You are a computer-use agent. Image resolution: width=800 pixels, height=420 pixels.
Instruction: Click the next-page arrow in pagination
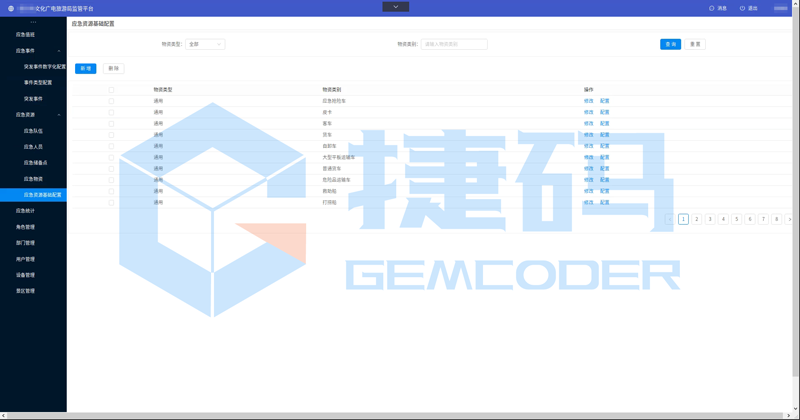[x=789, y=219]
